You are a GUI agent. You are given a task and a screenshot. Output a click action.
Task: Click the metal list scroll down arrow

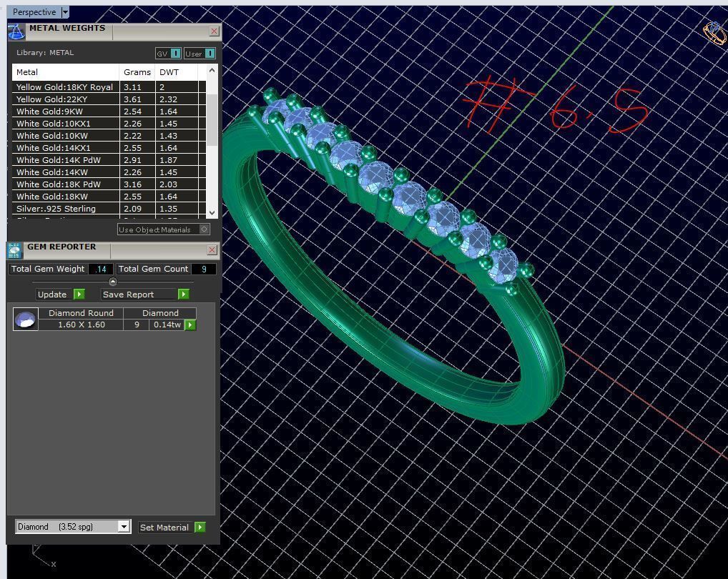[x=212, y=213]
